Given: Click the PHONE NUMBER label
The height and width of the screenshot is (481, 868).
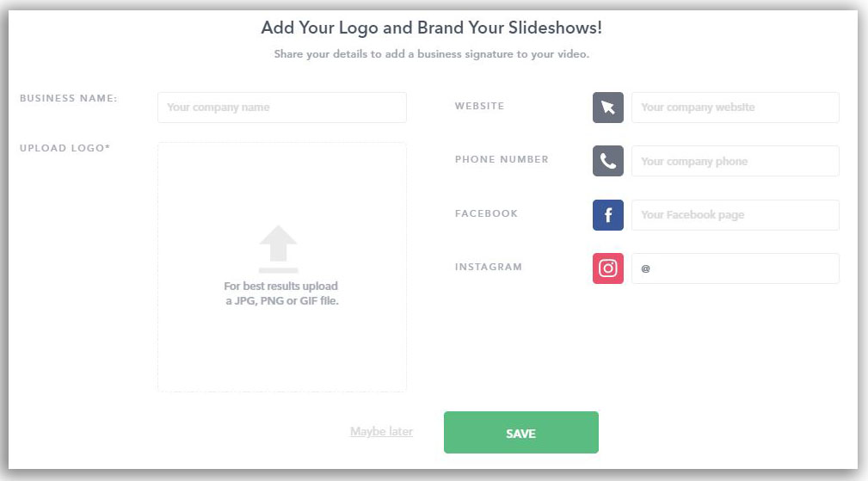Looking at the screenshot, I should pyautogui.click(x=502, y=159).
